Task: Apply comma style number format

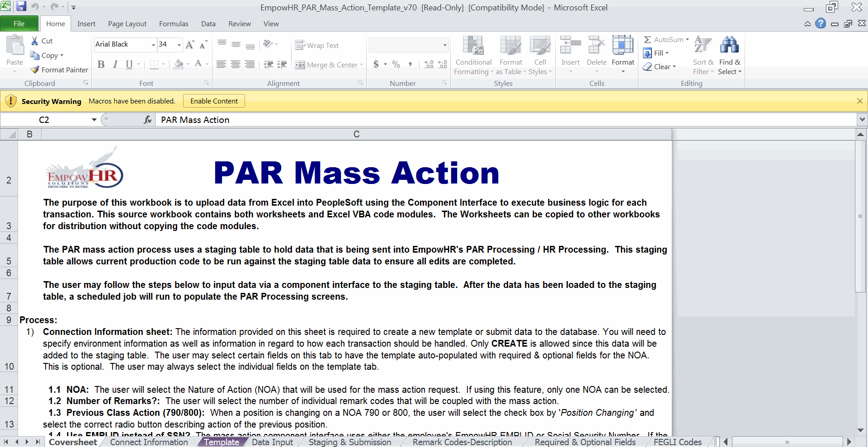Action: click(410, 64)
